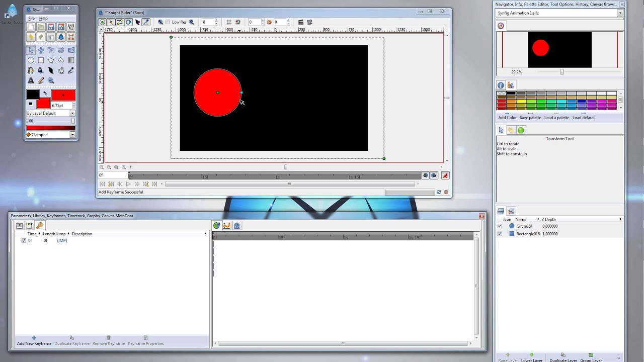644x362 pixels.
Task: Click the Save All button
Action: (x=71, y=27)
